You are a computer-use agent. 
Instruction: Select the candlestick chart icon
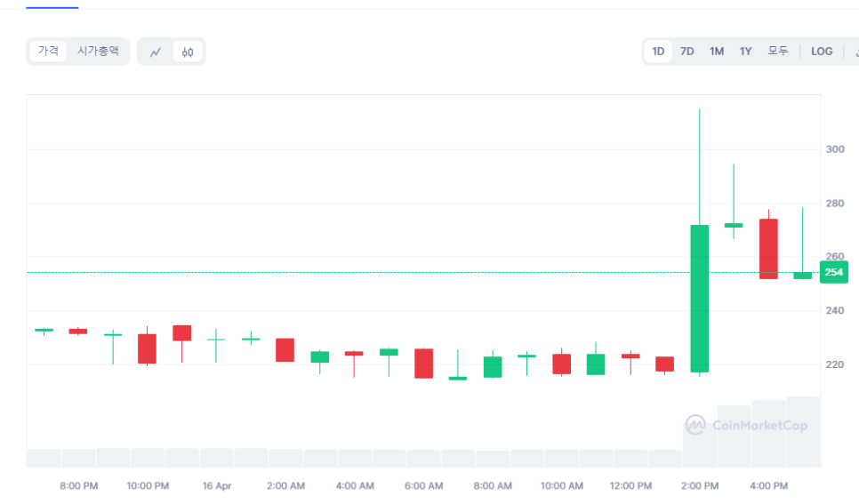(188, 52)
